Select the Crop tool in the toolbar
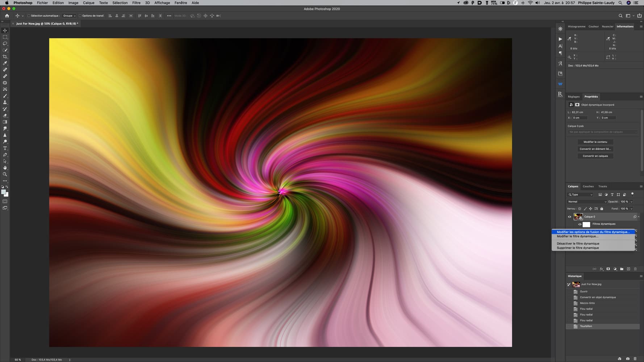Image resolution: width=644 pixels, height=362 pixels. 5,57
